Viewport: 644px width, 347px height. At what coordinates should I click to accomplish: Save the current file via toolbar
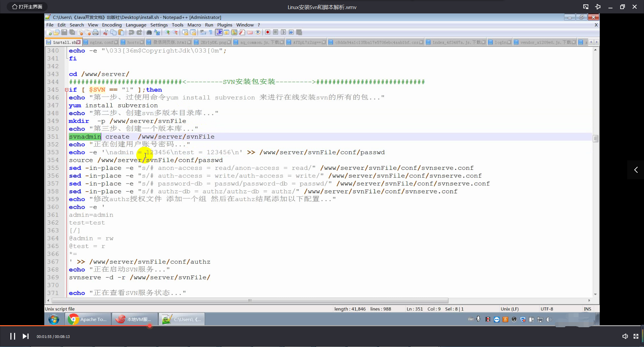pos(64,32)
